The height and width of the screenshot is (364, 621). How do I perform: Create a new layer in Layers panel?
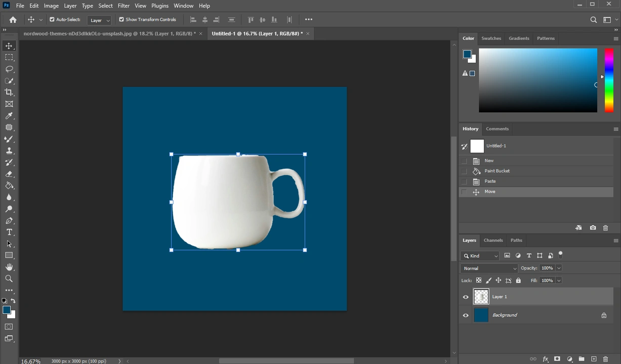594,359
